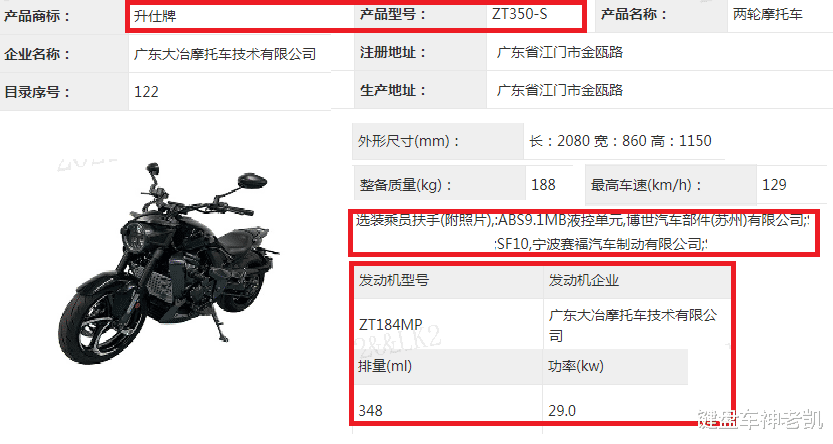Click the production address value
833x444 pixels.
coord(559,90)
